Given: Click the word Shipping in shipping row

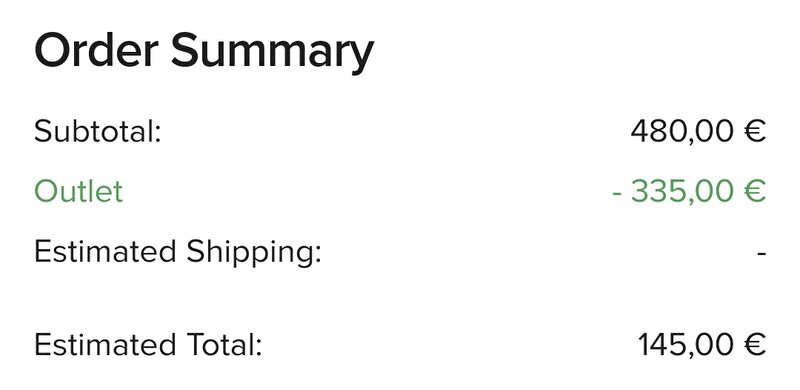Looking at the screenshot, I should tap(254, 254).
